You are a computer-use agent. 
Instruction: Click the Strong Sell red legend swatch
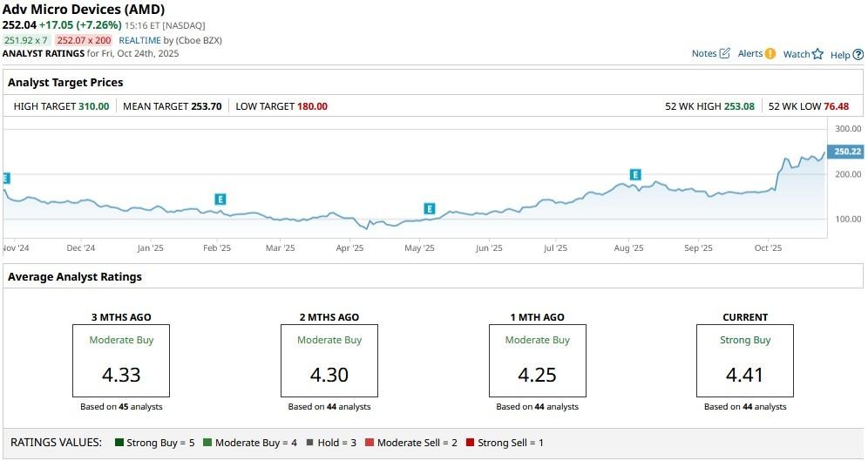471,443
